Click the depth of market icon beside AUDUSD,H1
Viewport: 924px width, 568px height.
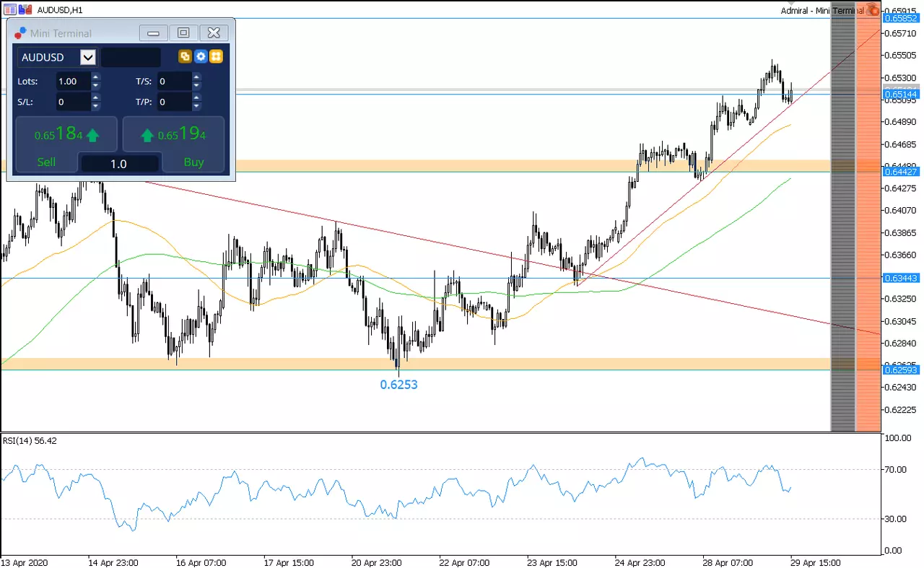point(25,10)
